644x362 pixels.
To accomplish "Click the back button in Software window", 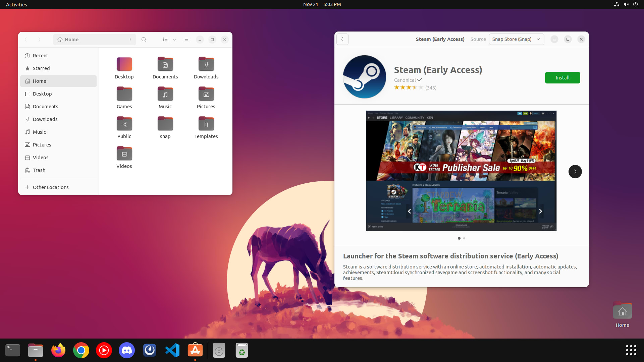I will [342, 39].
